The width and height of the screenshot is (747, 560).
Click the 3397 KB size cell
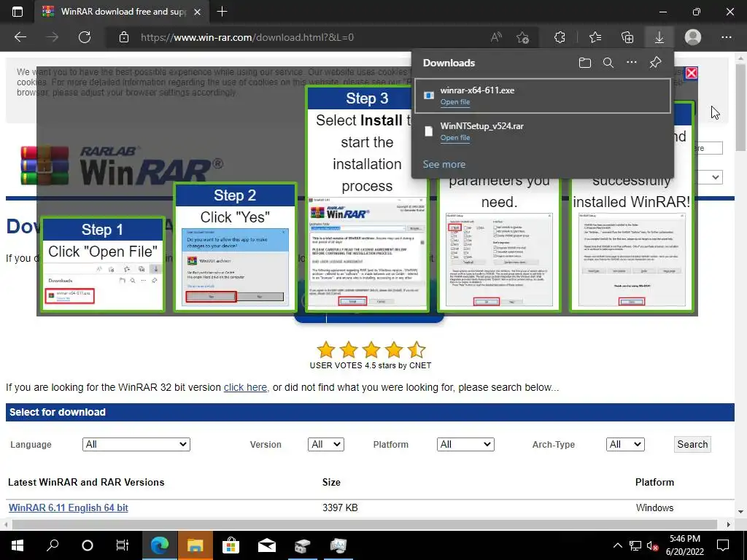[340, 507]
